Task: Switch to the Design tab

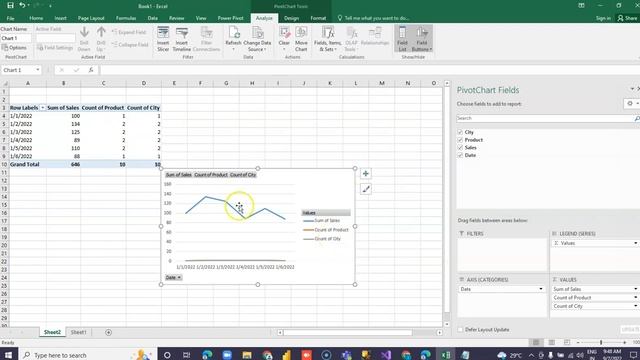Action: (x=291, y=18)
